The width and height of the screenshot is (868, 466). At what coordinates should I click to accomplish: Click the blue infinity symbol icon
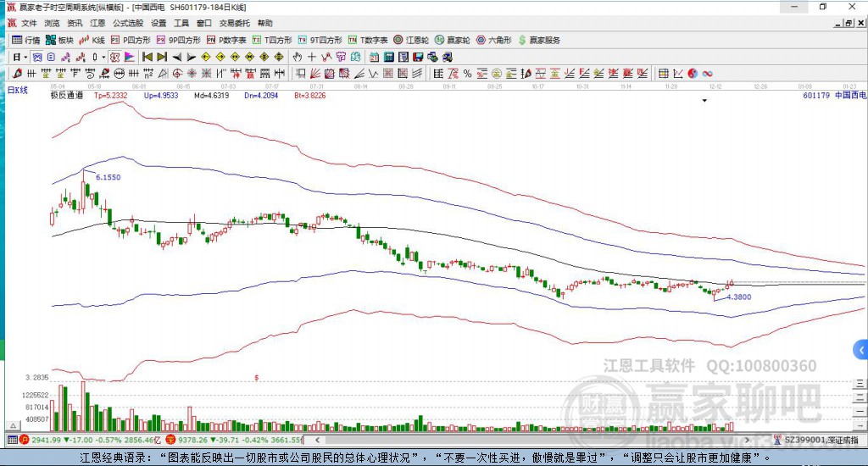pos(707,73)
